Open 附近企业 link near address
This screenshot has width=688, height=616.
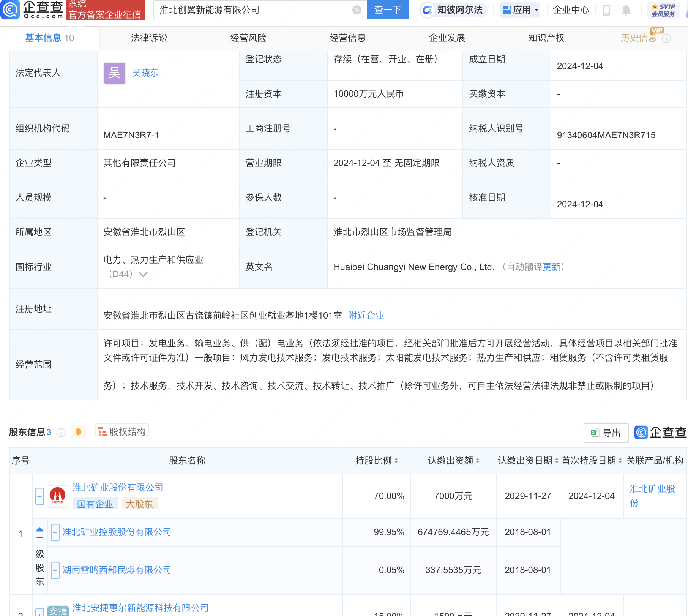[366, 316]
